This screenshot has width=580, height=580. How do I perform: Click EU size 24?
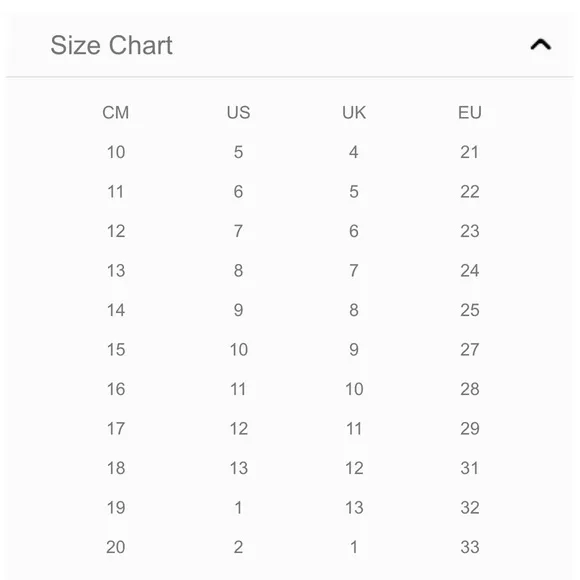point(470,271)
